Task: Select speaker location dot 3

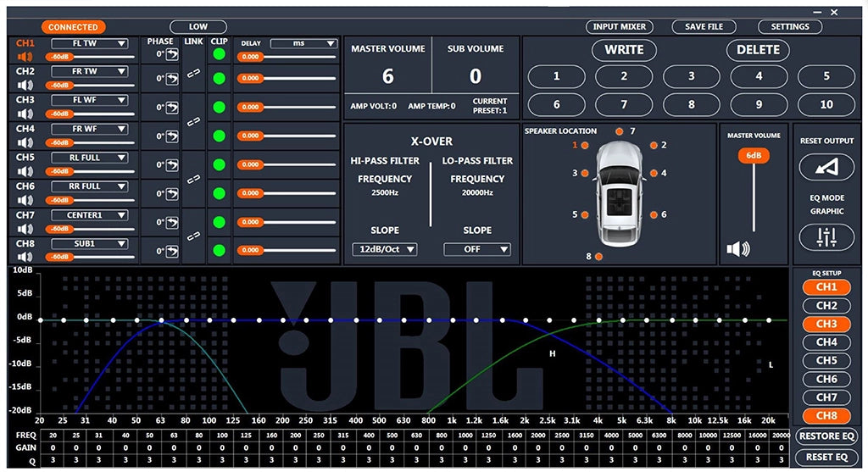Action: [585, 173]
